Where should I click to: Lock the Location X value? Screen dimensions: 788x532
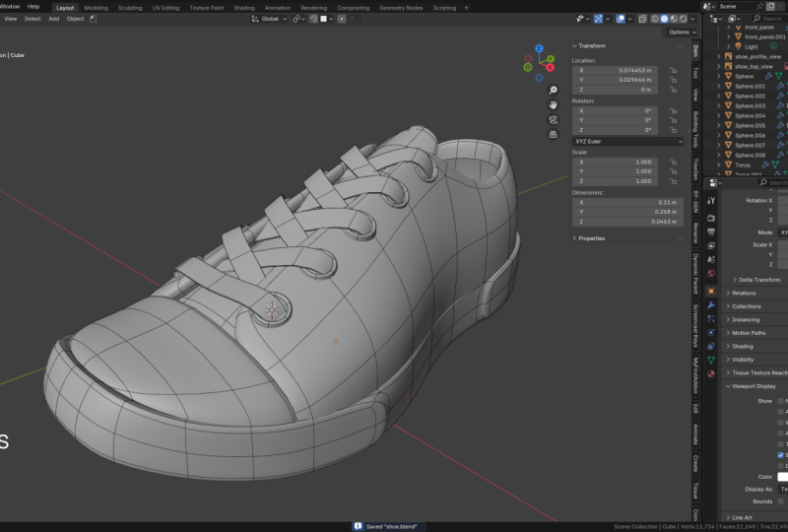[673, 70]
